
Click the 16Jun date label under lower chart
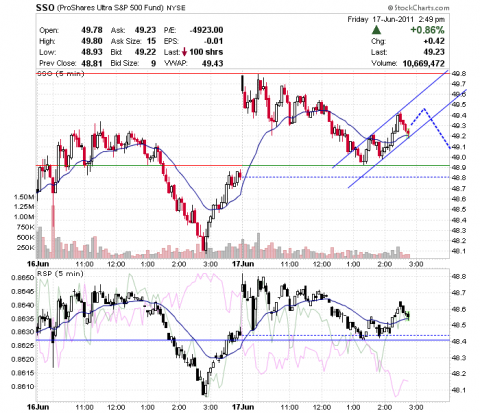38,407
